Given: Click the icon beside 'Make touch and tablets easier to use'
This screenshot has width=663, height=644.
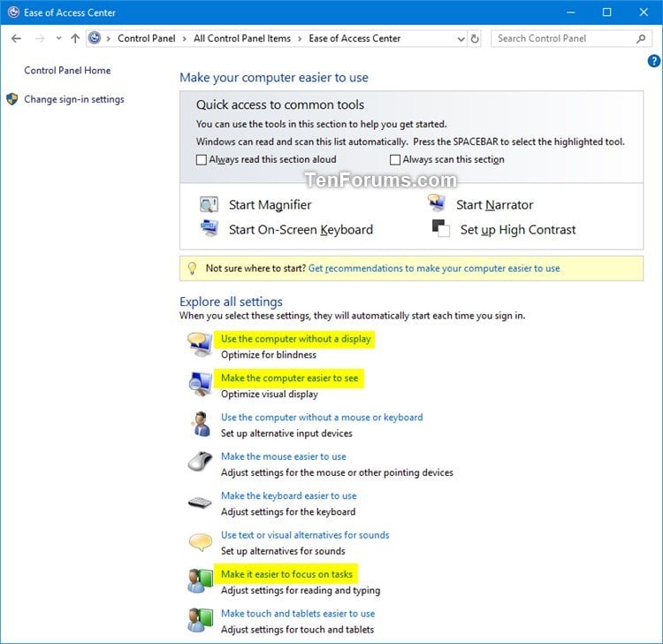Looking at the screenshot, I should tap(200, 620).
